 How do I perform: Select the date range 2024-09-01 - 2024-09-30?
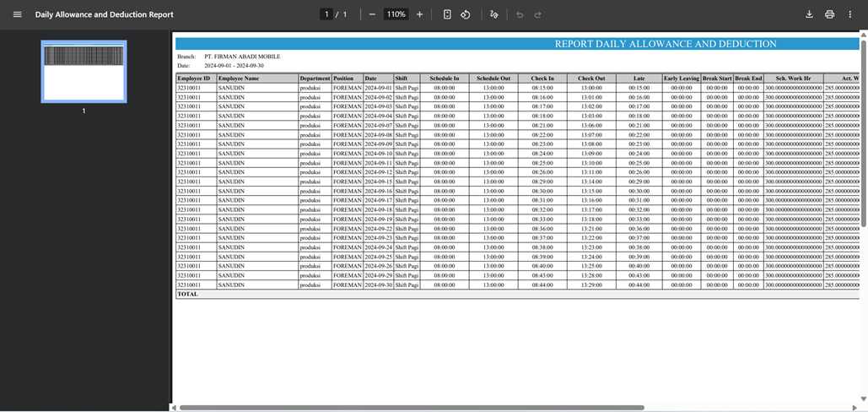click(x=235, y=65)
